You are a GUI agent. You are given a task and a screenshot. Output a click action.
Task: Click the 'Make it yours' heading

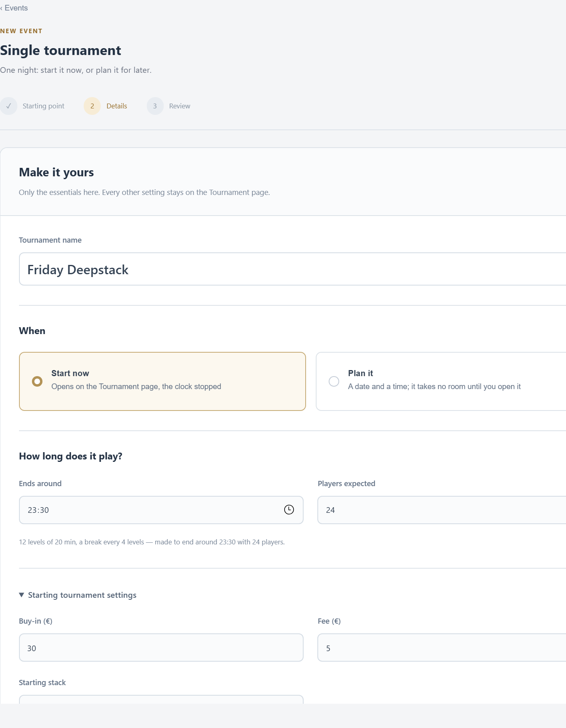56,172
